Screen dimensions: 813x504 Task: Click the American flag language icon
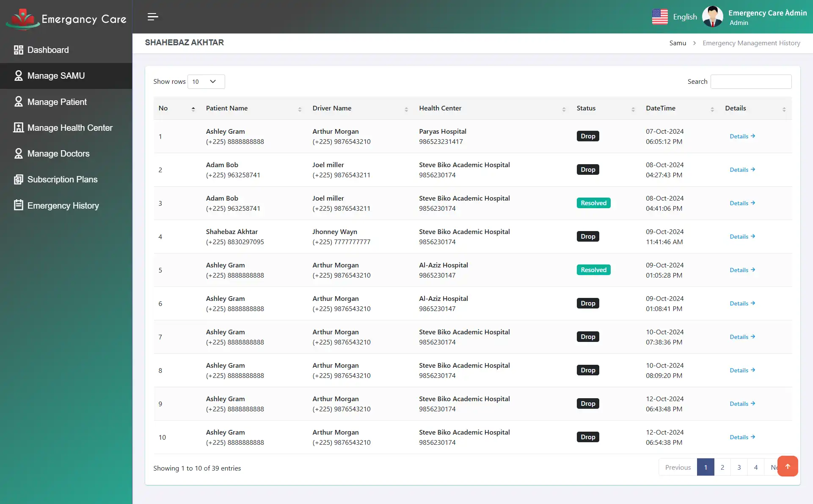[x=660, y=17]
